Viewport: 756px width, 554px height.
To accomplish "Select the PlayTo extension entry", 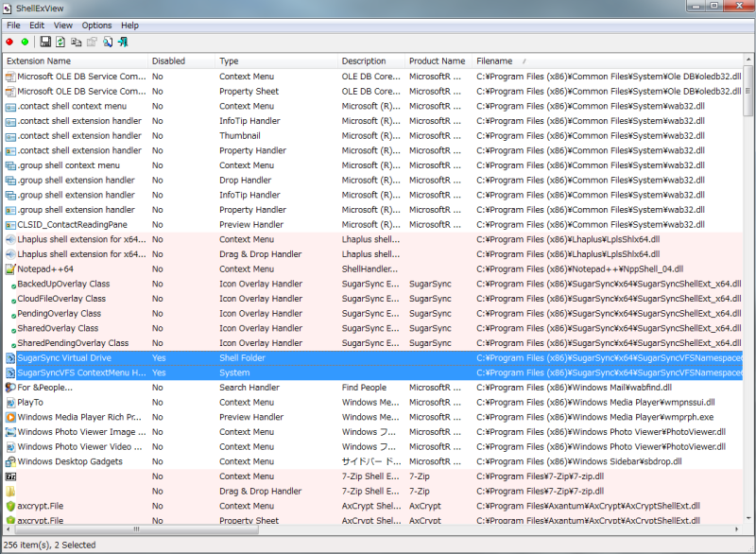I will coord(30,403).
